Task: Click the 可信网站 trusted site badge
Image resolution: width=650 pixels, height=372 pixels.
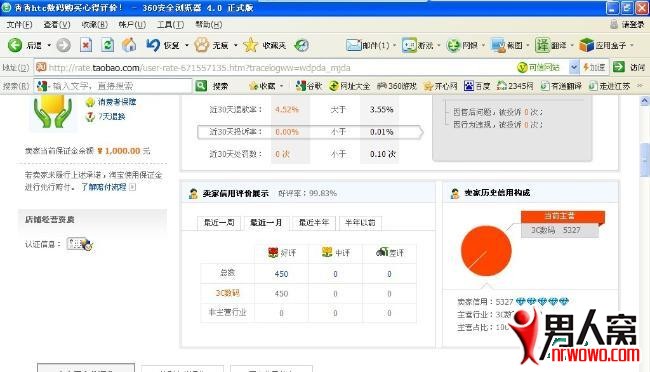Action: pyautogui.click(x=538, y=67)
